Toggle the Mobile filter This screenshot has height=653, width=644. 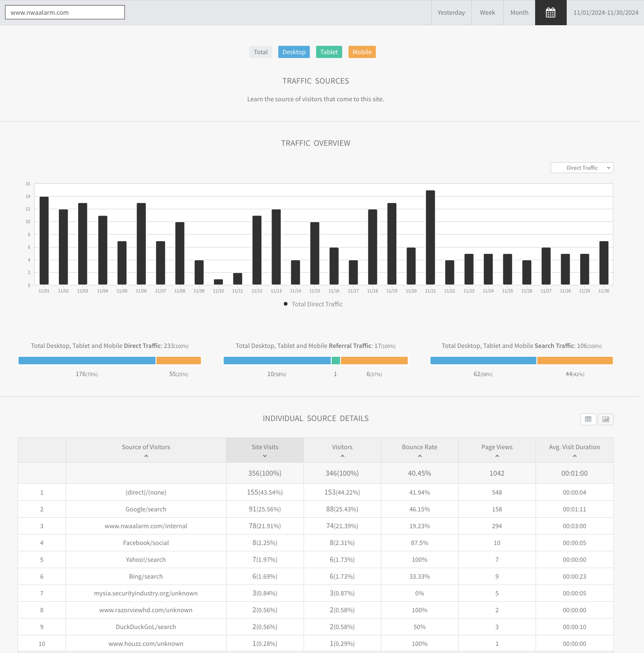pyautogui.click(x=362, y=52)
